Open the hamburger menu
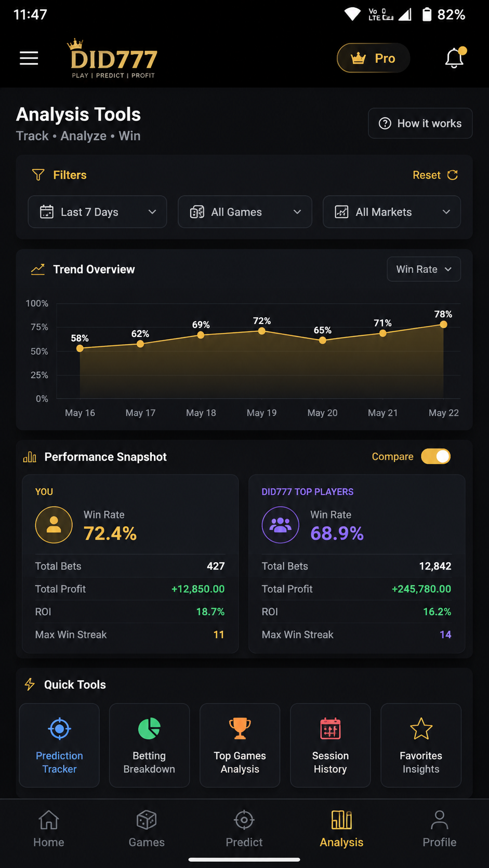 click(x=29, y=58)
